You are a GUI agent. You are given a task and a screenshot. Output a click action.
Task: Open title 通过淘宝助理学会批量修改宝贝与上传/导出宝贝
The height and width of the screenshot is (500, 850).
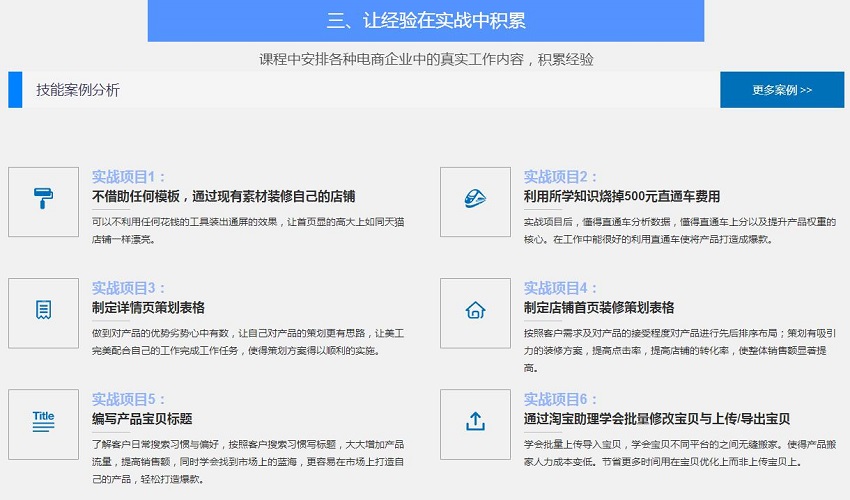click(x=656, y=419)
